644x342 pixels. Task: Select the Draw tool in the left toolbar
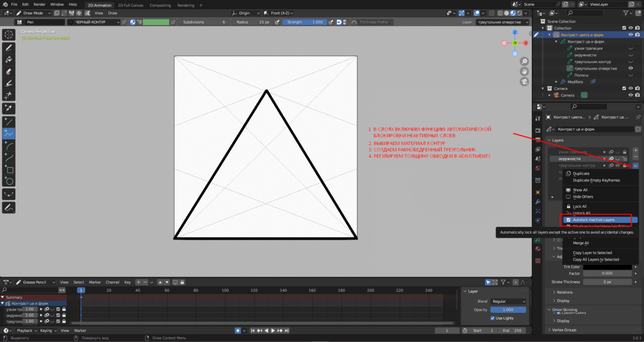(9, 48)
